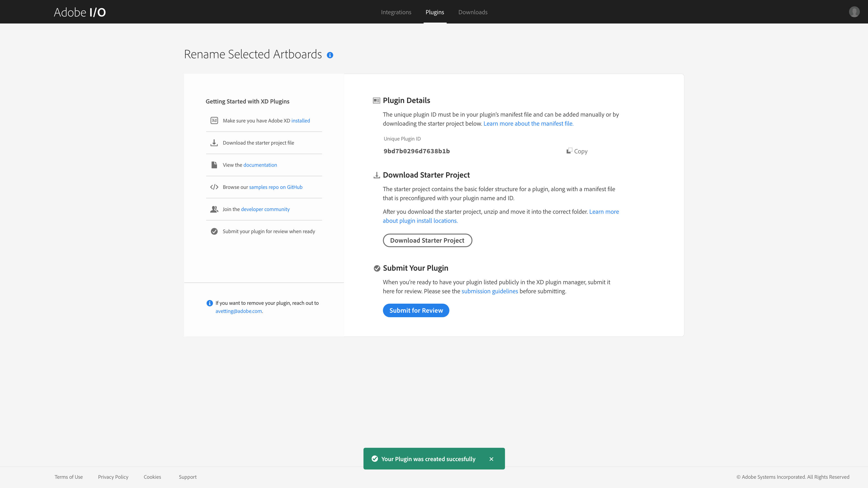Copy the unique plugin ID
Viewport: 868px width, 488px height.
577,151
